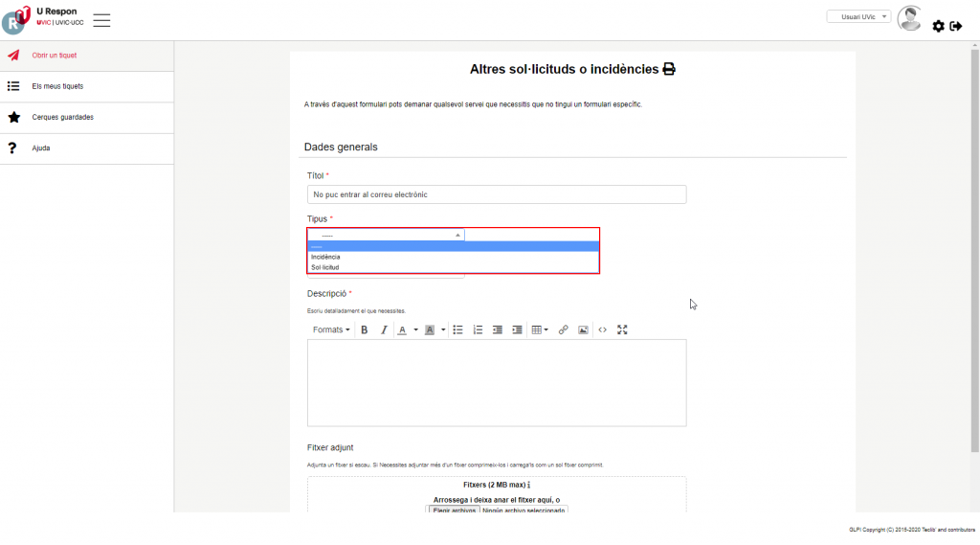Expand the Usuari UVic profile selector

coord(858,16)
